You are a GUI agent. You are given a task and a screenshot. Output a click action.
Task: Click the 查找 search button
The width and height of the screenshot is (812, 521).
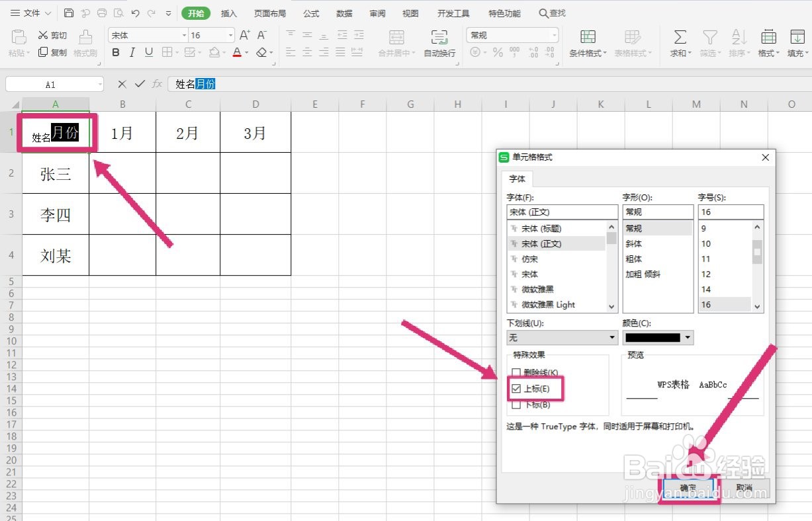[x=553, y=13]
